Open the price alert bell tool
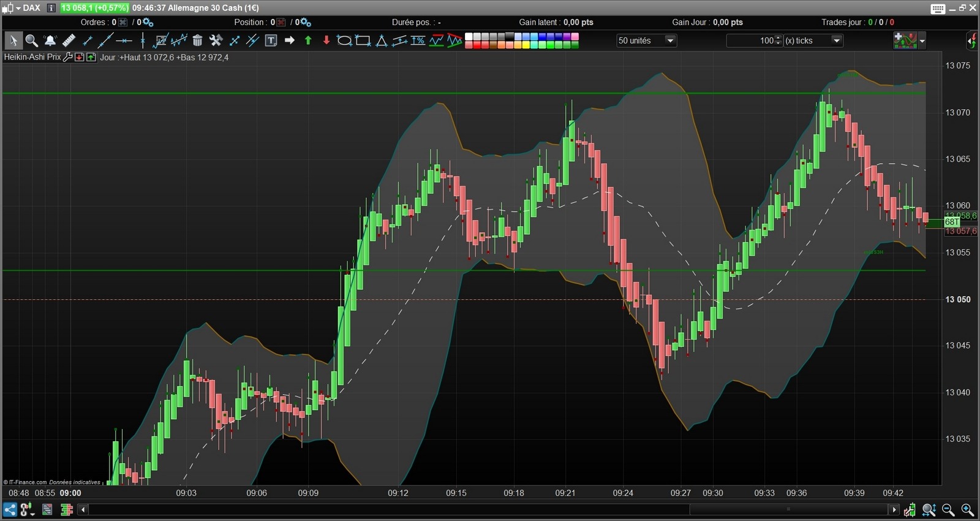Screen dimensions: 980x521 50,40
